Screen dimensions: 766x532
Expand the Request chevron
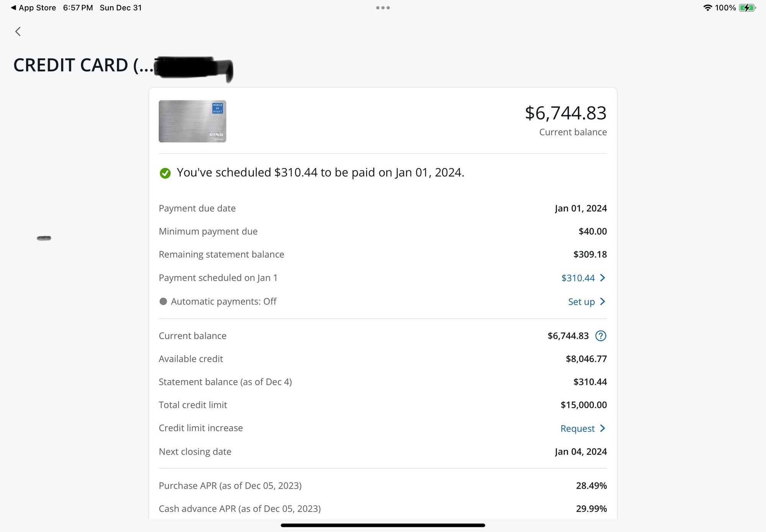click(x=603, y=428)
